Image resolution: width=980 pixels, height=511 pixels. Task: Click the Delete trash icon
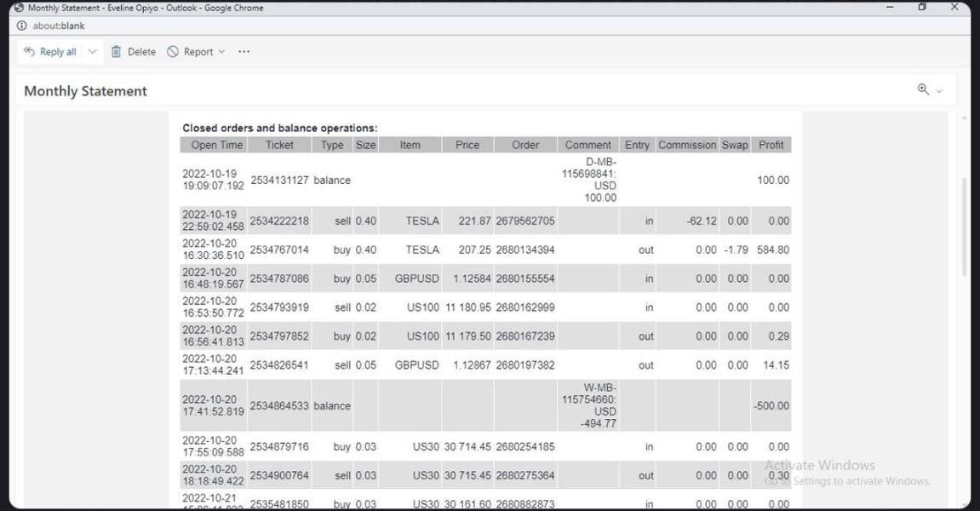(x=117, y=52)
